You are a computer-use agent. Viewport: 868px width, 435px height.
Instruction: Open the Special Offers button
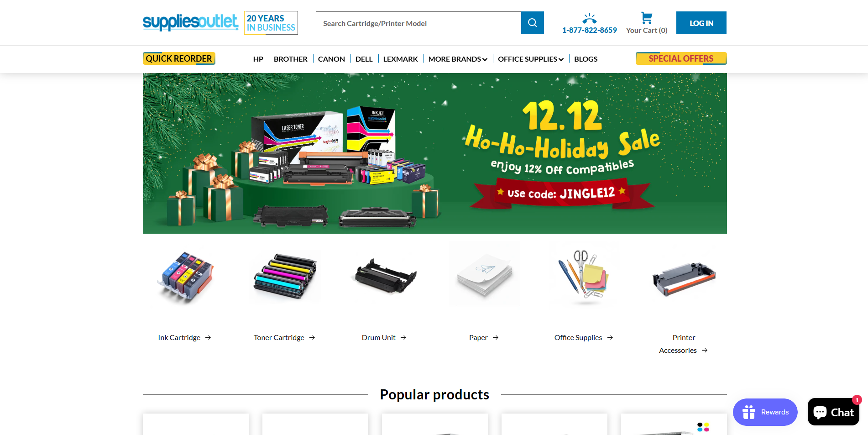coord(681,58)
